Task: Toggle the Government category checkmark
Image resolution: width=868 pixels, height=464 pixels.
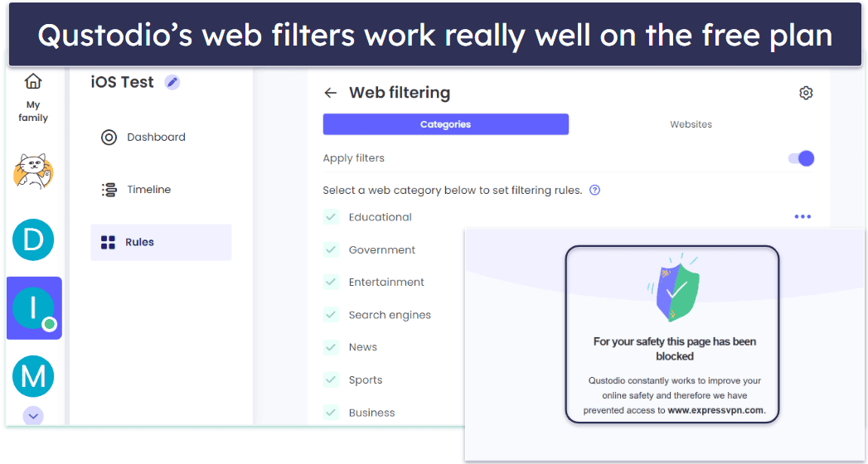Action: (332, 249)
